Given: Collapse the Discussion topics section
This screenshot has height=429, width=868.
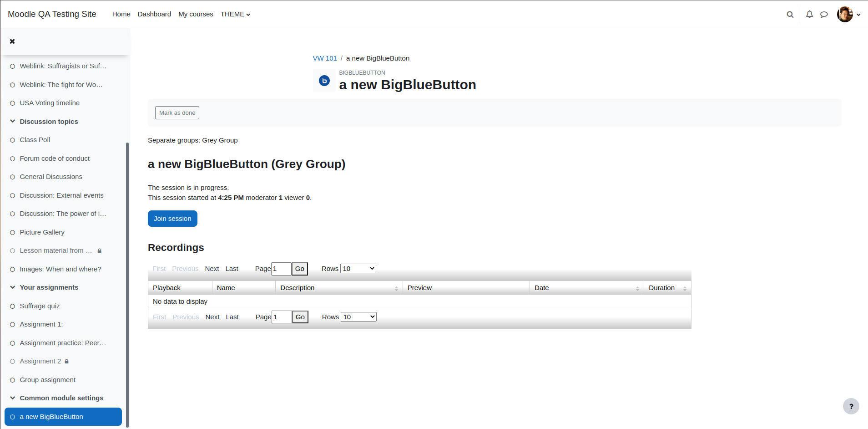Looking at the screenshot, I should click(12, 121).
